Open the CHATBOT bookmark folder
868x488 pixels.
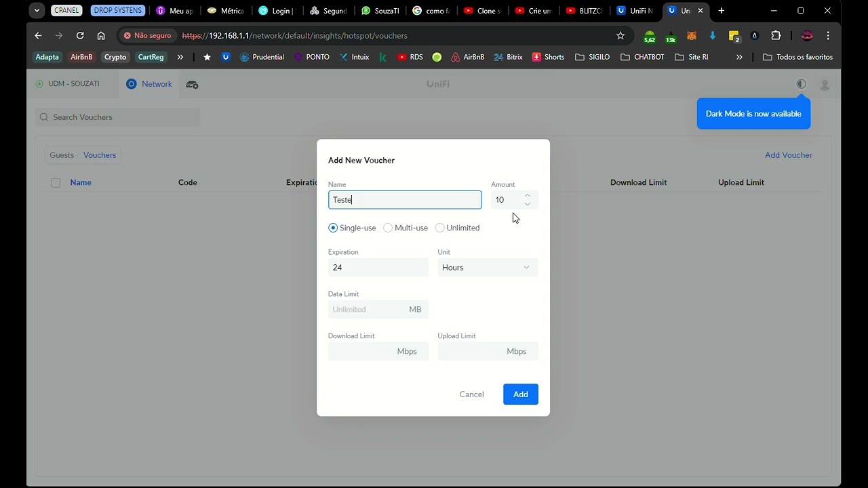[x=642, y=57]
